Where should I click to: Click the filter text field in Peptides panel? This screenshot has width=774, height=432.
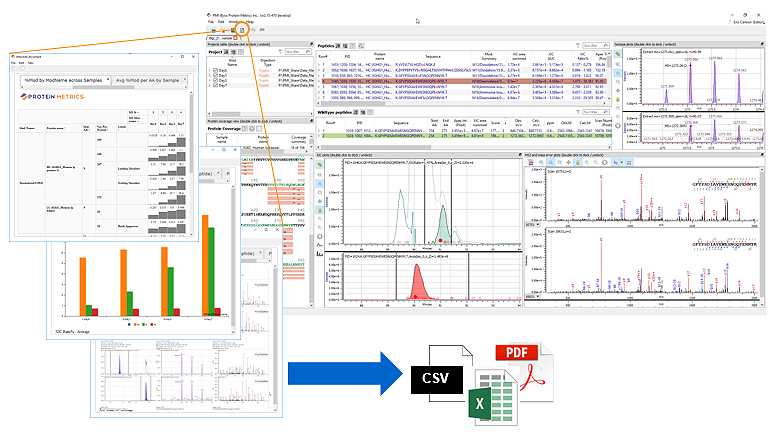click(595, 46)
